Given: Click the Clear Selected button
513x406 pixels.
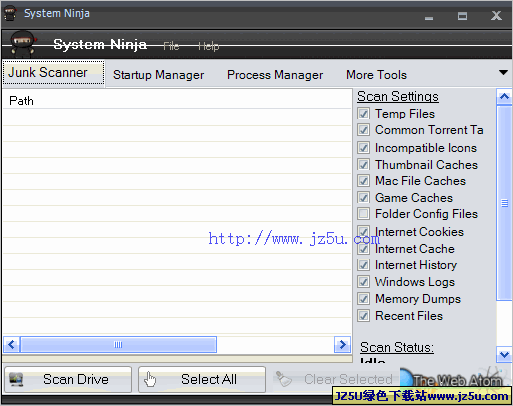Looking at the screenshot, I should tap(335, 379).
